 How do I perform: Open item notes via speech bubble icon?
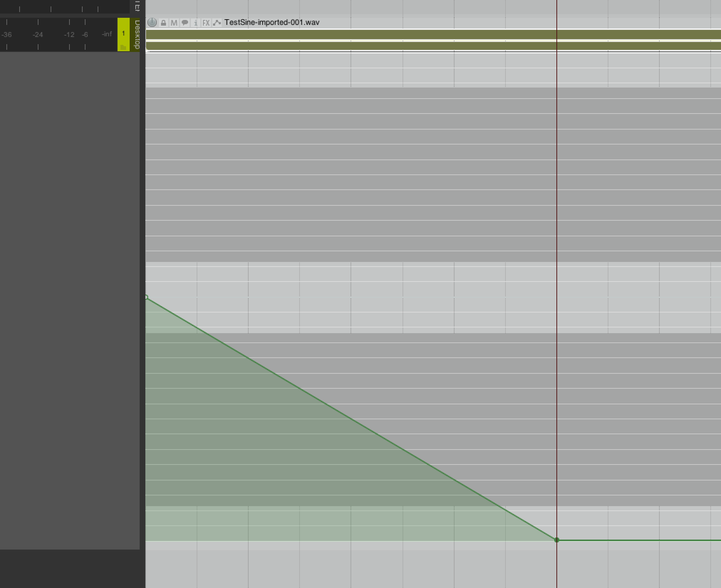[185, 22]
